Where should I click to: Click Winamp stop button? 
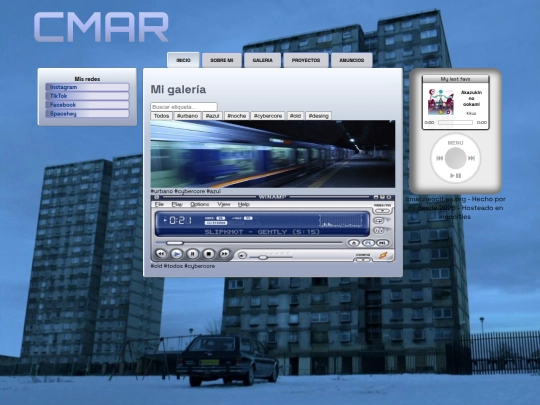208,254
